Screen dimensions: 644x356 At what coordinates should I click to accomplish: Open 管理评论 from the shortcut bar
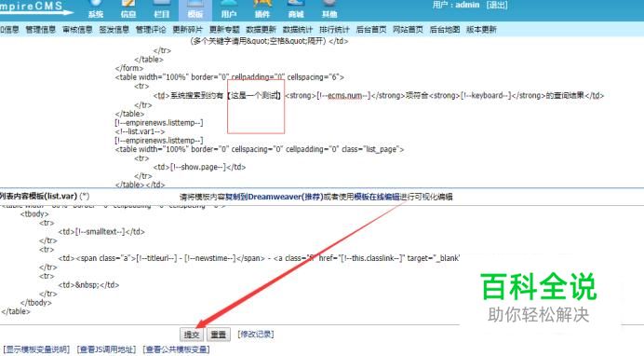(x=151, y=30)
